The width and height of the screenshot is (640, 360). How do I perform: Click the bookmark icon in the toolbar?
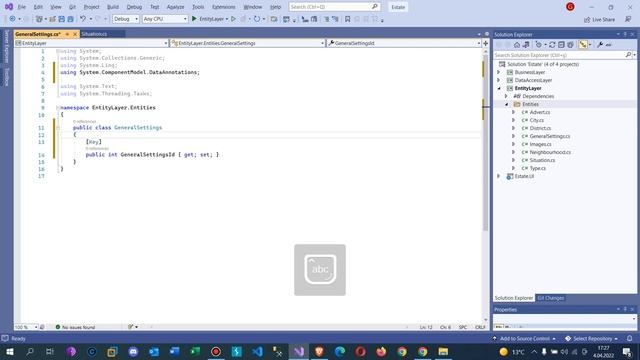(347, 19)
